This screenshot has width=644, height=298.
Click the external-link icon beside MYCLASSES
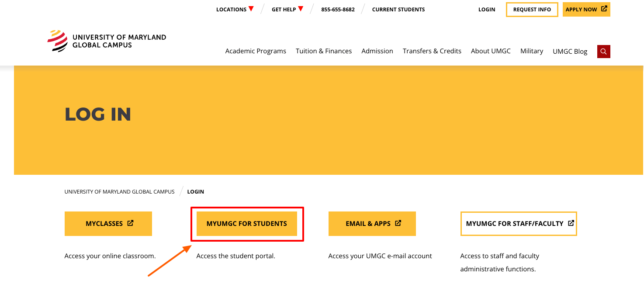130,223
